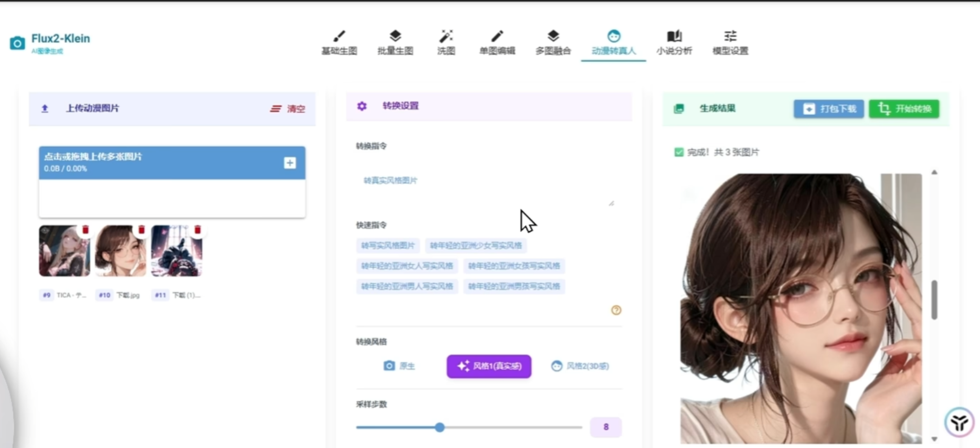Choose quick command 转年轻的亚洲少女写实风格
980x448 pixels.
tap(476, 245)
